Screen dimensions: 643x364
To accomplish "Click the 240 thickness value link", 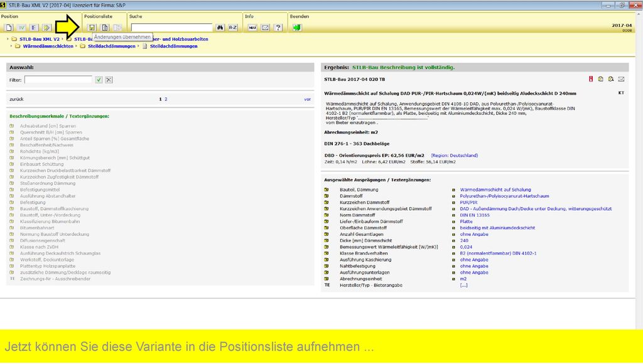I will [464, 240].
